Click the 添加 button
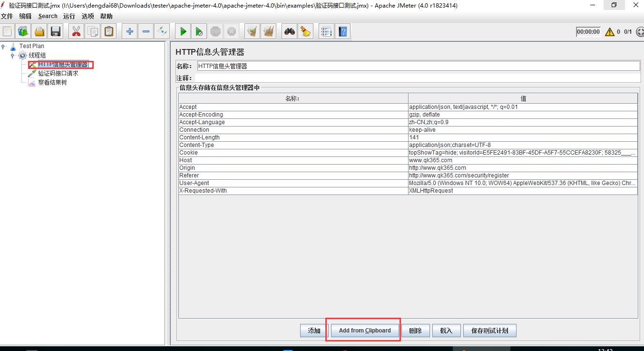Screen dimensions: 644x351 (x=314, y=331)
